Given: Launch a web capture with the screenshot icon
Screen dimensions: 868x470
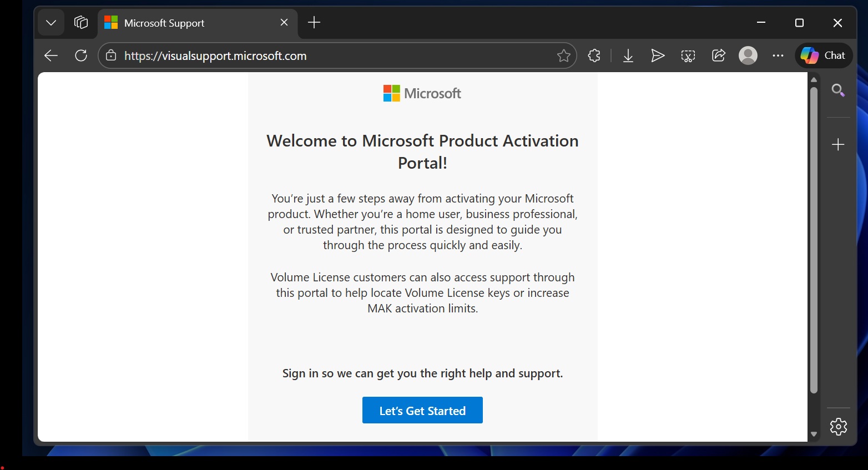Looking at the screenshot, I should pos(688,55).
